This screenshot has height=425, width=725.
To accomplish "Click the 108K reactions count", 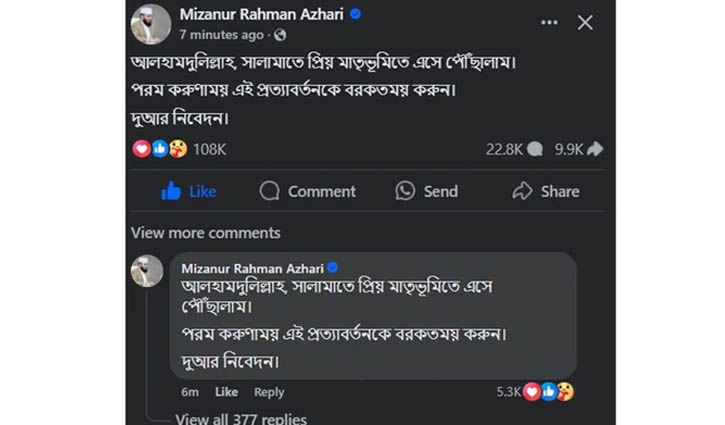I will [x=209, y=148].
